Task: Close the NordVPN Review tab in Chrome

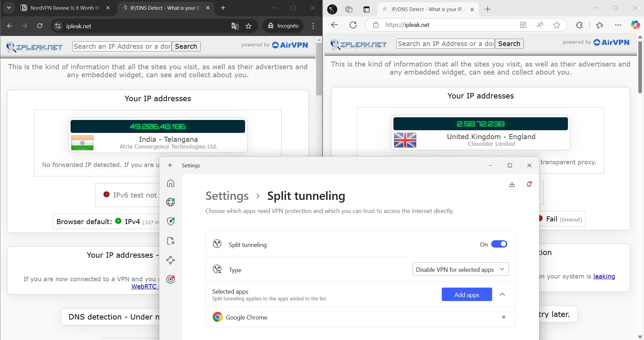Action: coord(108,8)
